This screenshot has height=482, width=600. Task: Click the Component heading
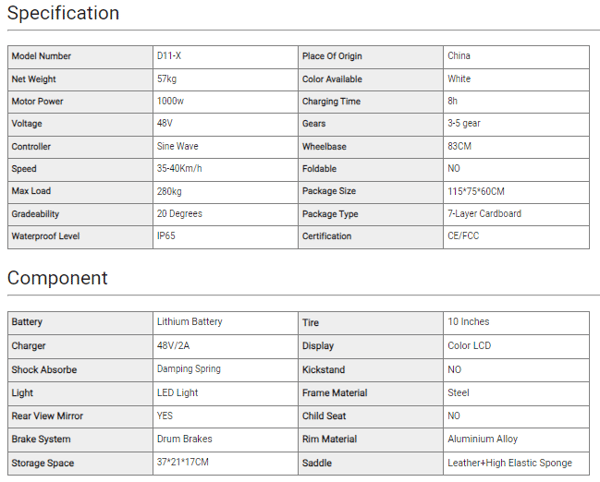pos(58,278)
